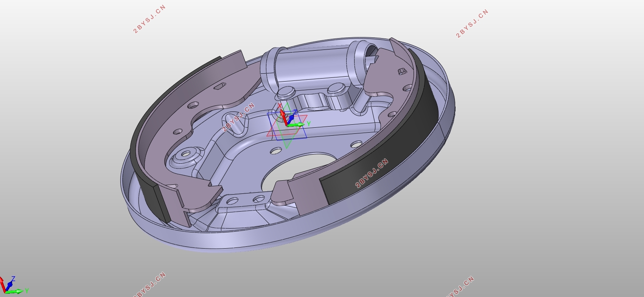Select the dark lining band on left shoe

[x=151, y=144]
